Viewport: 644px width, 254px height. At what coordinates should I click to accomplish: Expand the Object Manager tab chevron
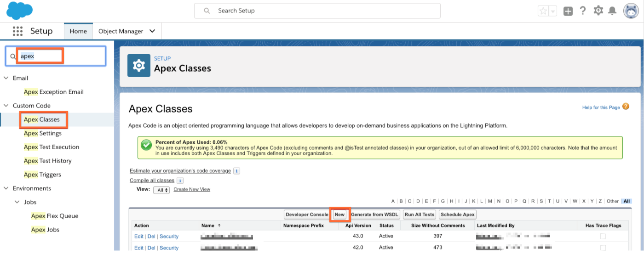click(x=152, y=31)
